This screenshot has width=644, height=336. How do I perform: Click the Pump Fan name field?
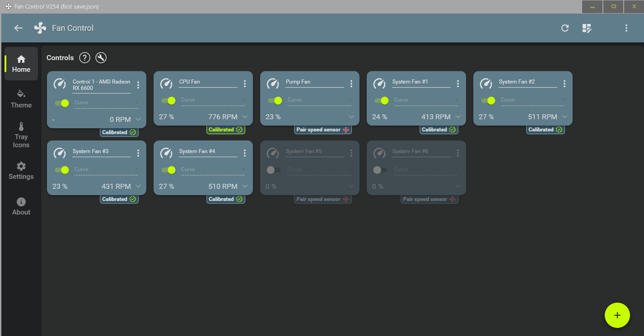[315, 82]
